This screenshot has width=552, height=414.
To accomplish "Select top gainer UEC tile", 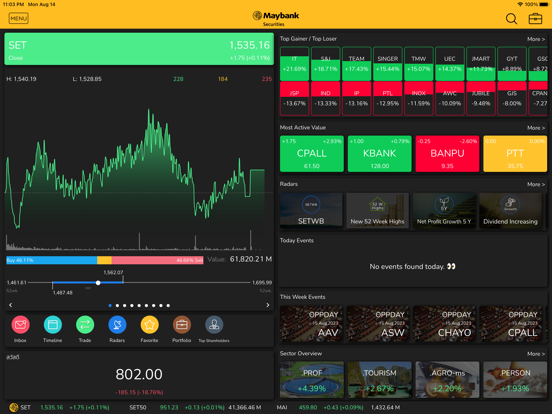I will coord(450,64).
